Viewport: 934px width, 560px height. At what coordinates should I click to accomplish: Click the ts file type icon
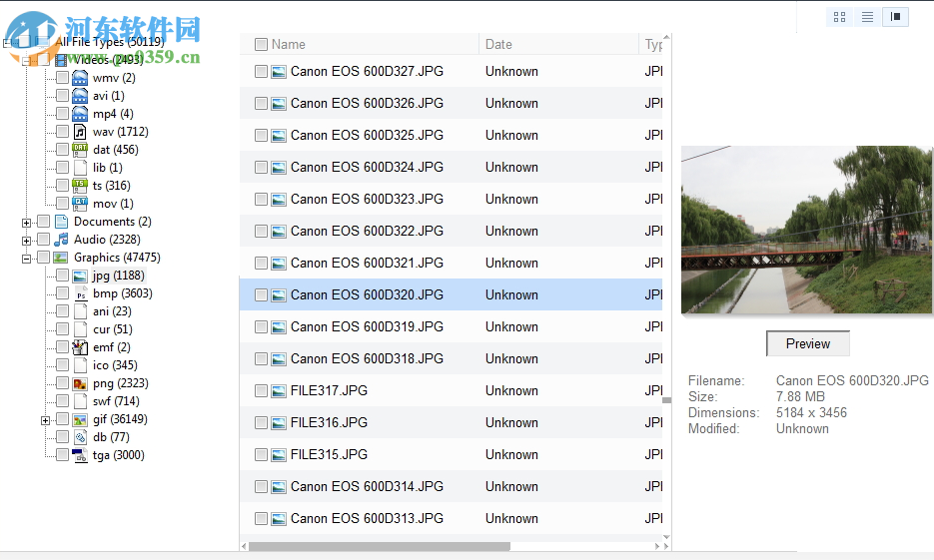[80, 186]
